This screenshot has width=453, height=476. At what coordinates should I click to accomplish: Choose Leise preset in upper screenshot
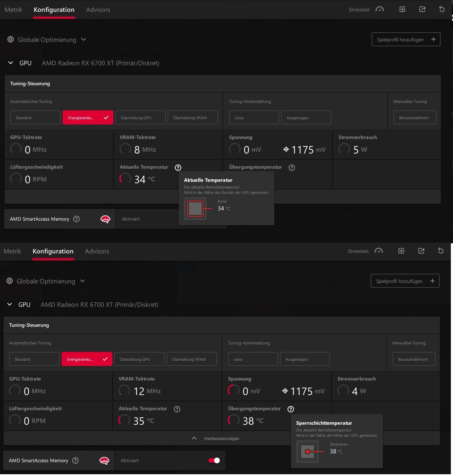pyautogui.click(x=254, y=118)
